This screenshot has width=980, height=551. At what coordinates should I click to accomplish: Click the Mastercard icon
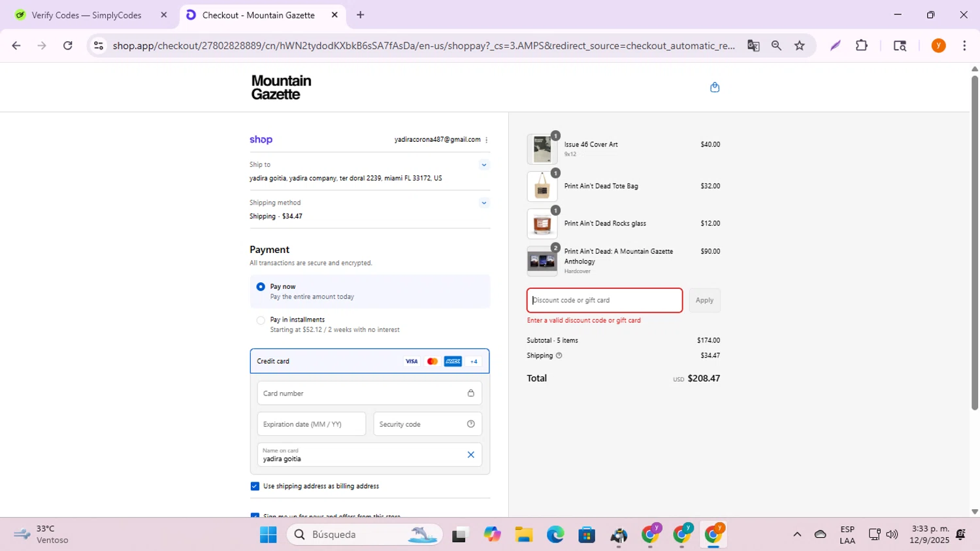point(432,361)
